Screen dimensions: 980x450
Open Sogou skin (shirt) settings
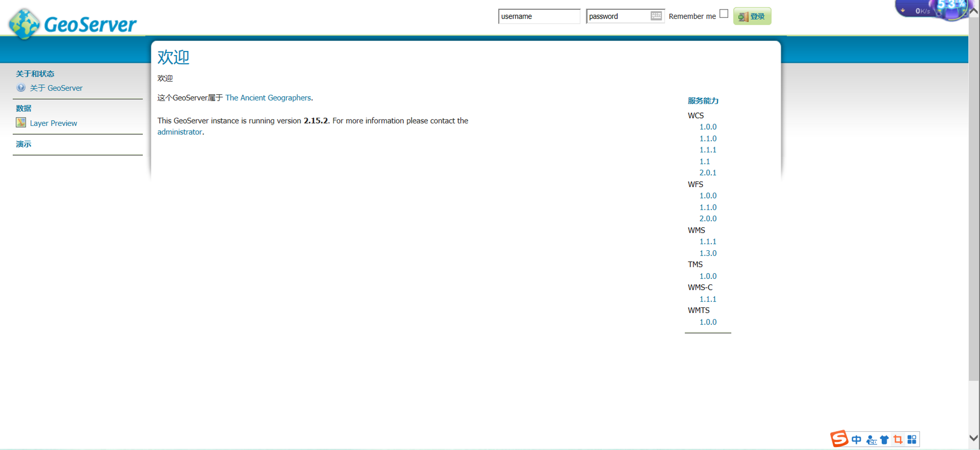(x=884, y=439)
